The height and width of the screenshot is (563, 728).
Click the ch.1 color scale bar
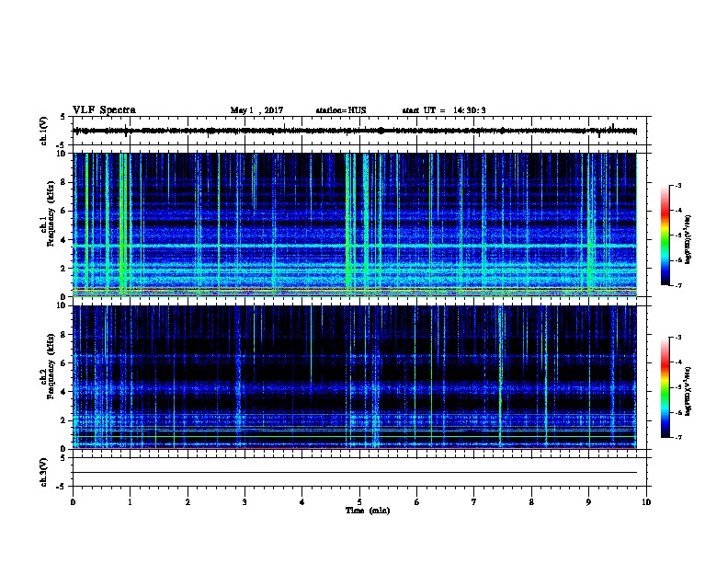(x=665, y=236)
